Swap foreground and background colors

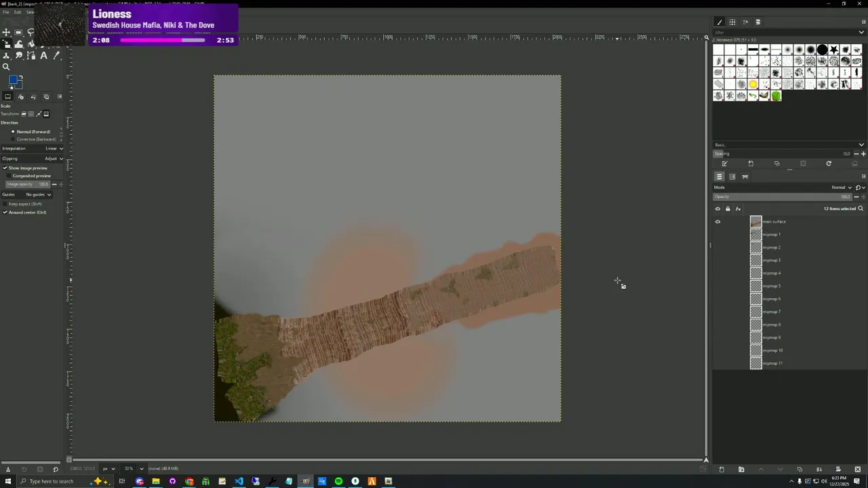(20, 77)
